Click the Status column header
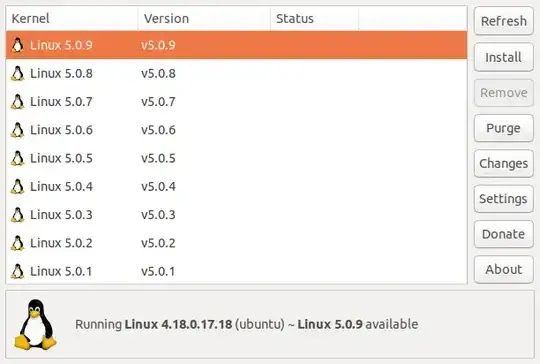540x364 pixels. point(314,19)
